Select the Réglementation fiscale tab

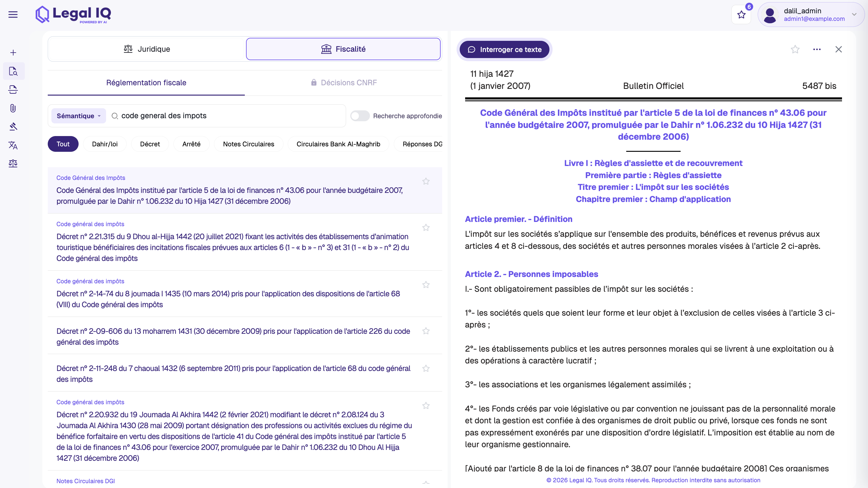tap(146, 83)
